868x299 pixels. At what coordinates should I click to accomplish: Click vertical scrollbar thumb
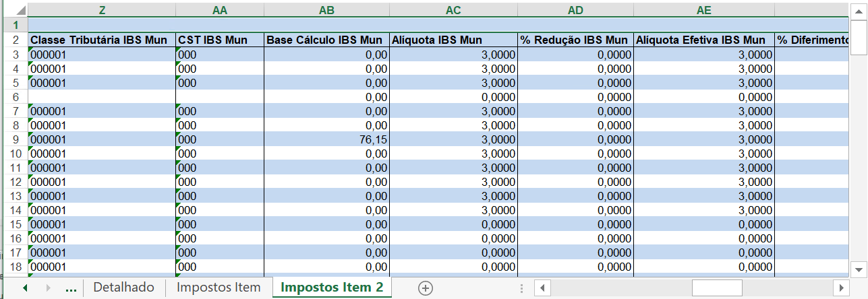[859, 37]
